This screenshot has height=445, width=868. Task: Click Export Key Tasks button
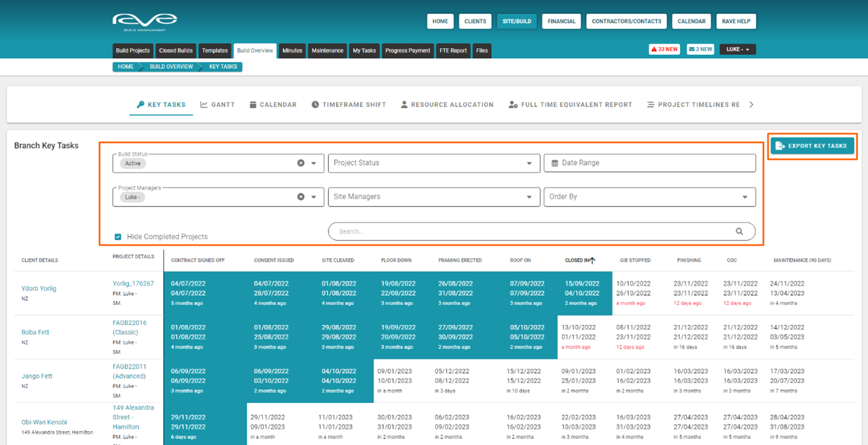(812, 146)
